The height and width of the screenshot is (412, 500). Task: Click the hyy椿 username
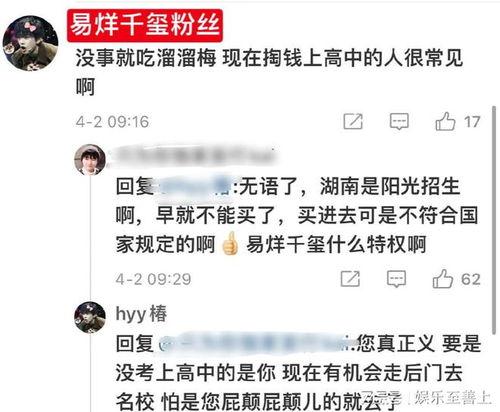point(141,314)
